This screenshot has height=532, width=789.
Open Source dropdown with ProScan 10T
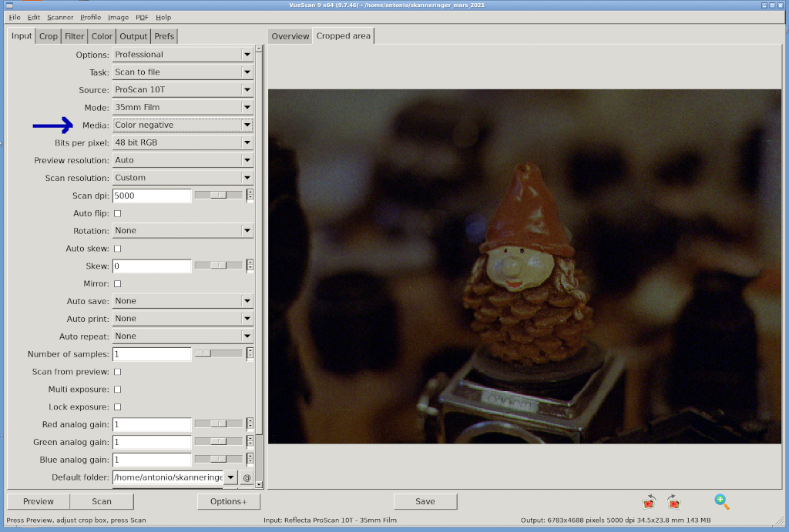(x=182, y=89)
